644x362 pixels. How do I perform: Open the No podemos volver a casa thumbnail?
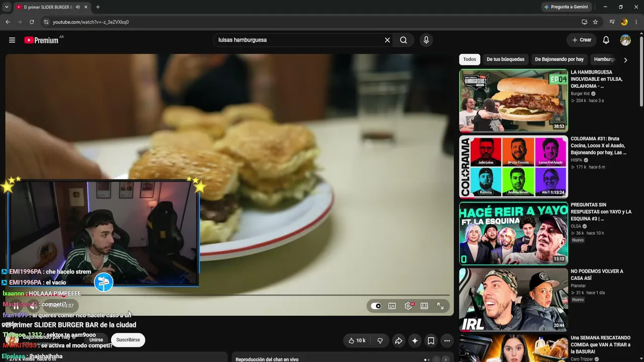pyautogui.click(x=513, y=300)
